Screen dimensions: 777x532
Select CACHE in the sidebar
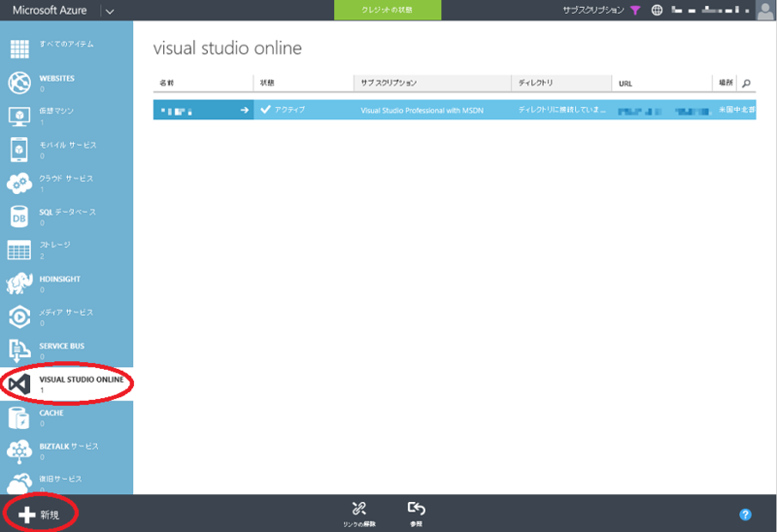pyautogui.click(x=51, y=413)
